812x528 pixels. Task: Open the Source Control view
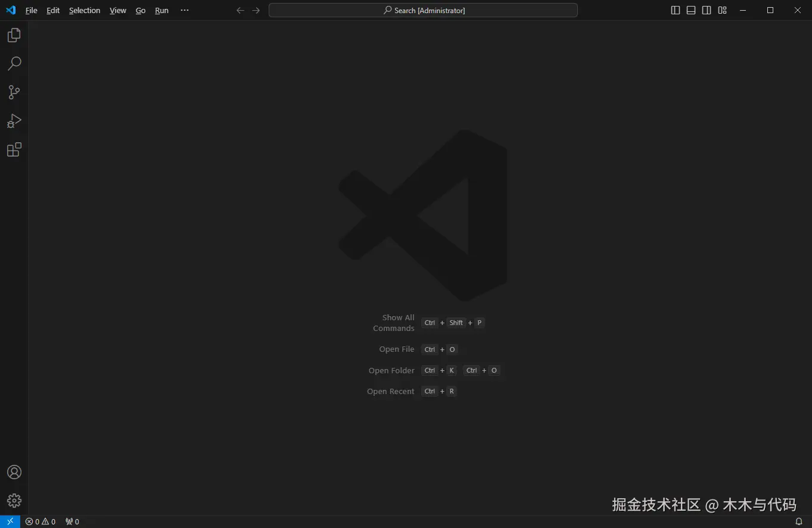click(x=14, y=92)
